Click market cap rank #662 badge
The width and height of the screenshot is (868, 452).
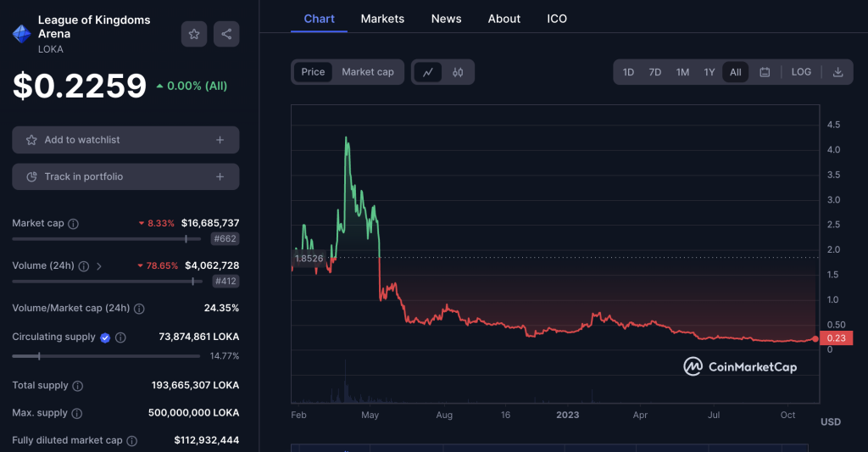(225, 239)
